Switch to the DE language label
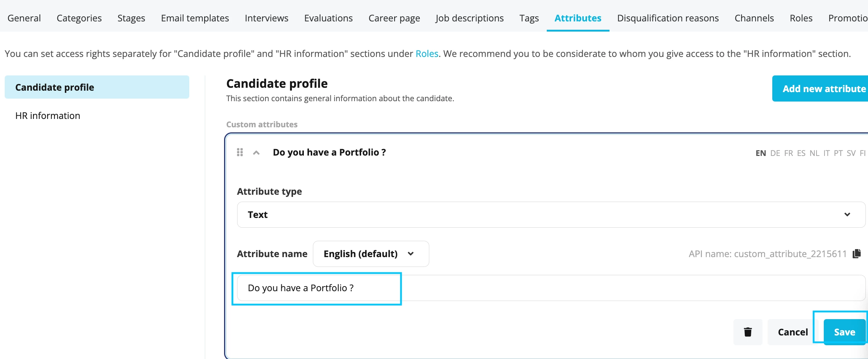Screen dimensions: 868x359 click(x=775, y=153)
